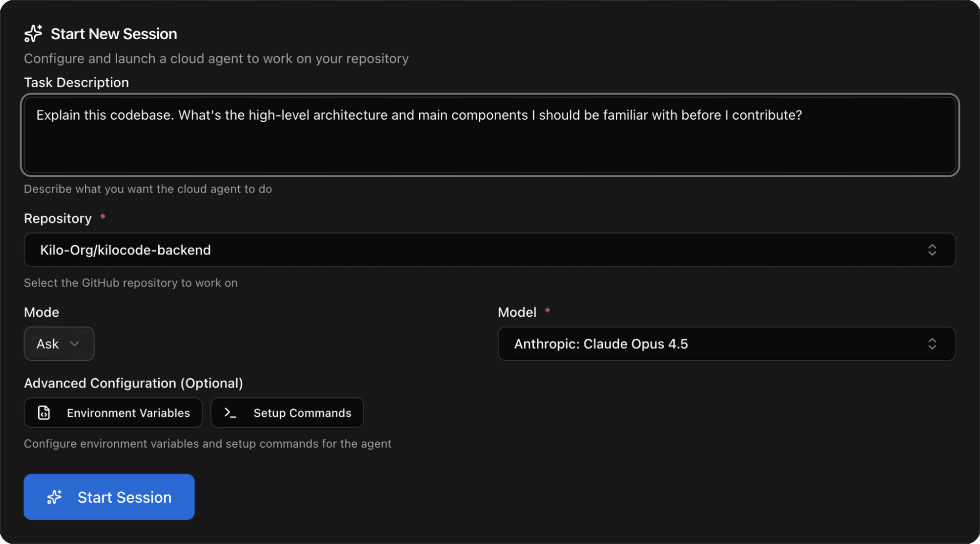Screen dimensions: 980x544
Task: Click the red asterisk next to Model
Action: pyautogui.click(x=548, y=310)
